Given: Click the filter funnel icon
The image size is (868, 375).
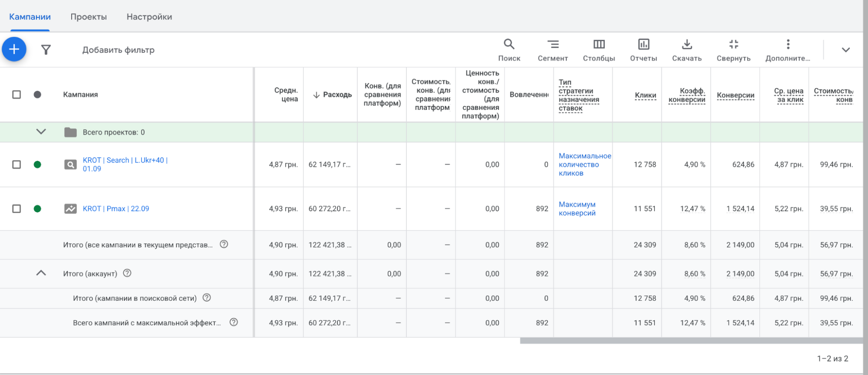Looking at the screenshot, I should point(46,50).
